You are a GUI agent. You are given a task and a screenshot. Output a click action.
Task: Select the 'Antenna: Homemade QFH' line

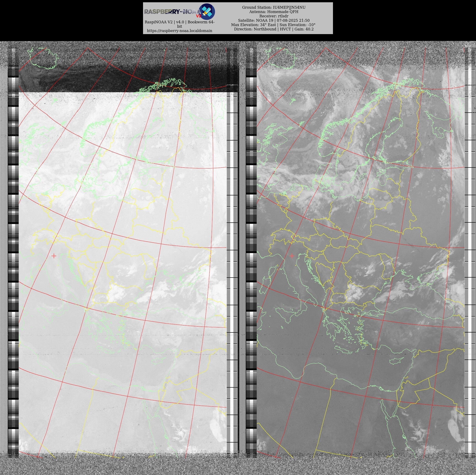(273, 12)
